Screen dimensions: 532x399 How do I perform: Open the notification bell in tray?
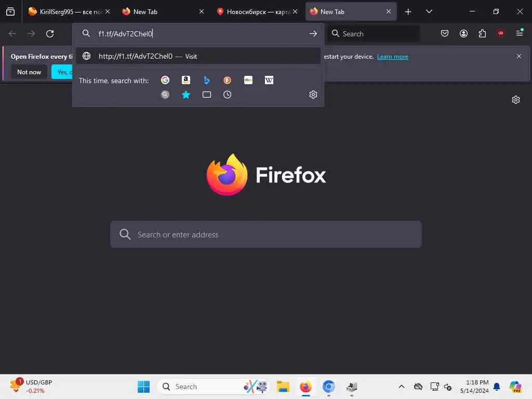(x=497, y=387)
